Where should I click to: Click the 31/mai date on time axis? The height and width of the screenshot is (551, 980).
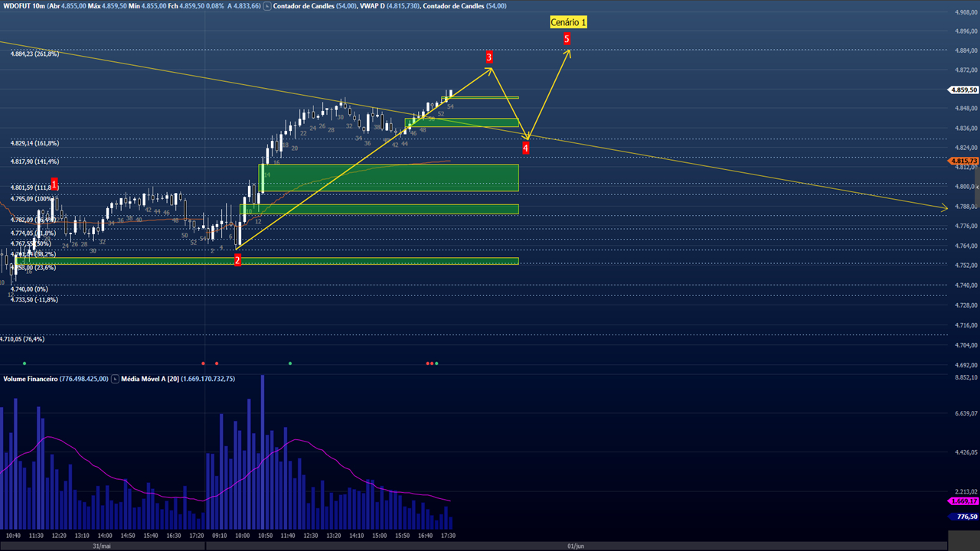point(102,546)
